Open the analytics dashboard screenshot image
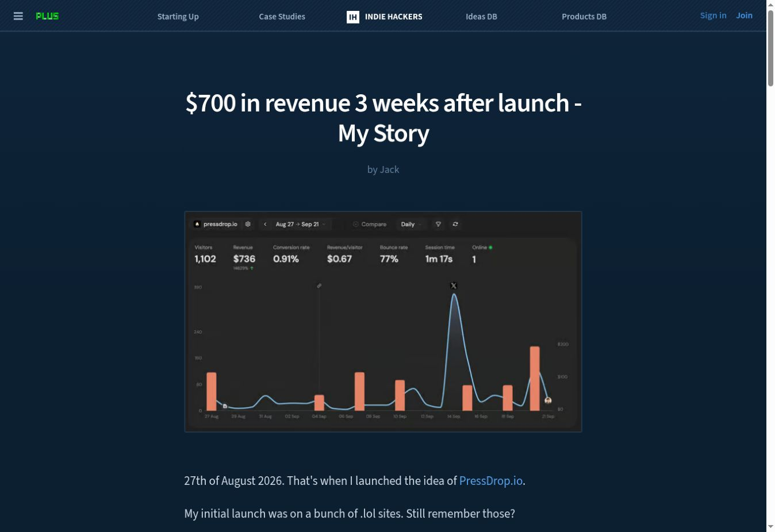The height and width of the screenshot is (532, 775). click(x=383, y=322)
